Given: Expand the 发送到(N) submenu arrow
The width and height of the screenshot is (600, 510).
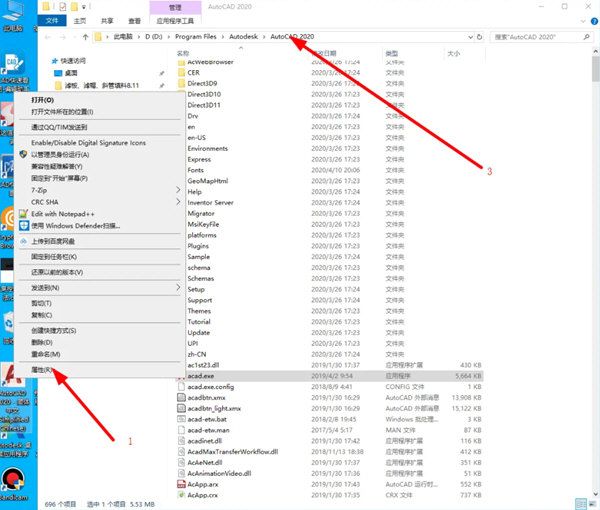Looking at the screenshot, I should tap(178, 287).
